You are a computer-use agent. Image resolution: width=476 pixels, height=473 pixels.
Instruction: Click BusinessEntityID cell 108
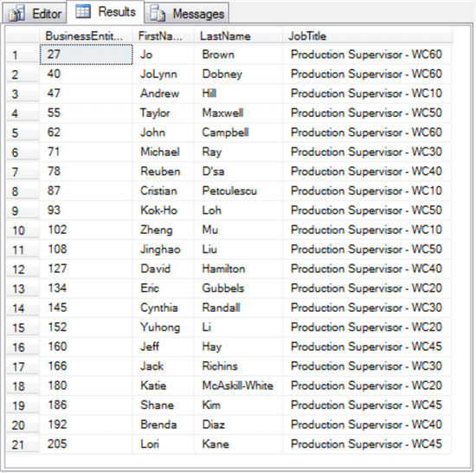pos(87,249)
